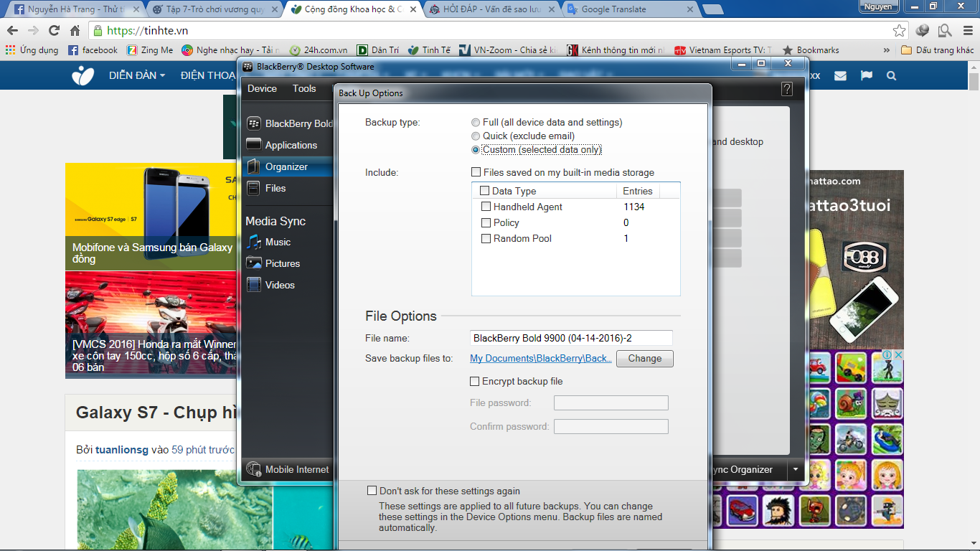Go back in Chrome browser
The image size is (980, 551).
pyautogui.click(x=13, y=31)
